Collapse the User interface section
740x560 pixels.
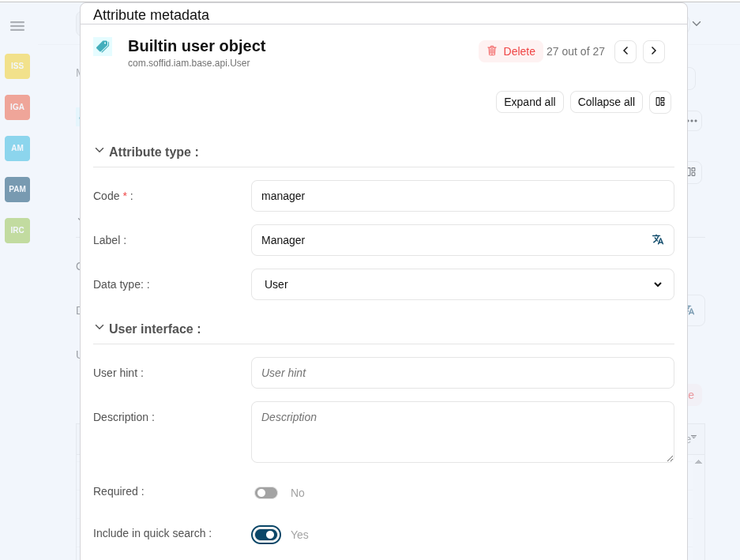point(100,328)
